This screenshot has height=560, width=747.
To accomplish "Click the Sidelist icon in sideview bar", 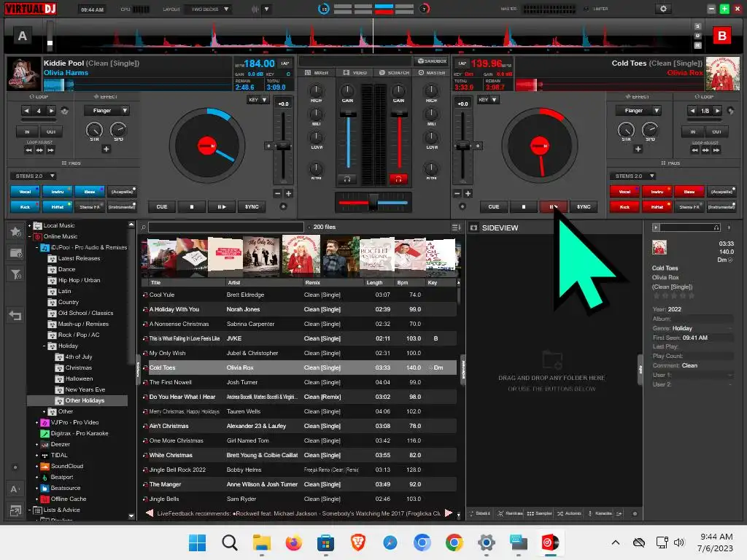I will click(x=480, y=513).
